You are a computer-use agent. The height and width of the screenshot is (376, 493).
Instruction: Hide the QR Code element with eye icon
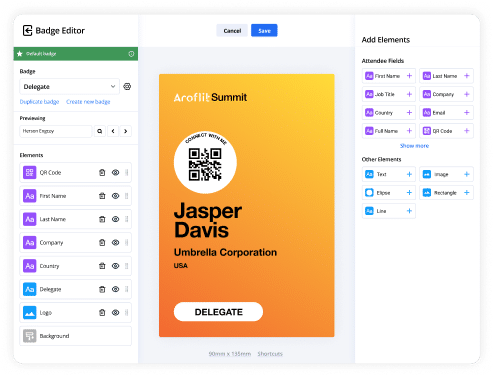tap(115, 172)
